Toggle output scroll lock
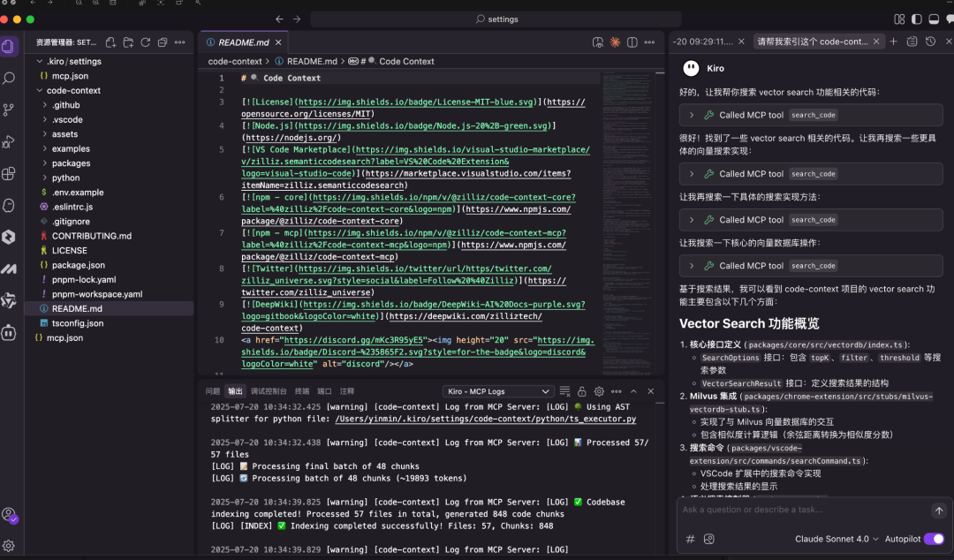The image size is (954, 560). (581, 391)
